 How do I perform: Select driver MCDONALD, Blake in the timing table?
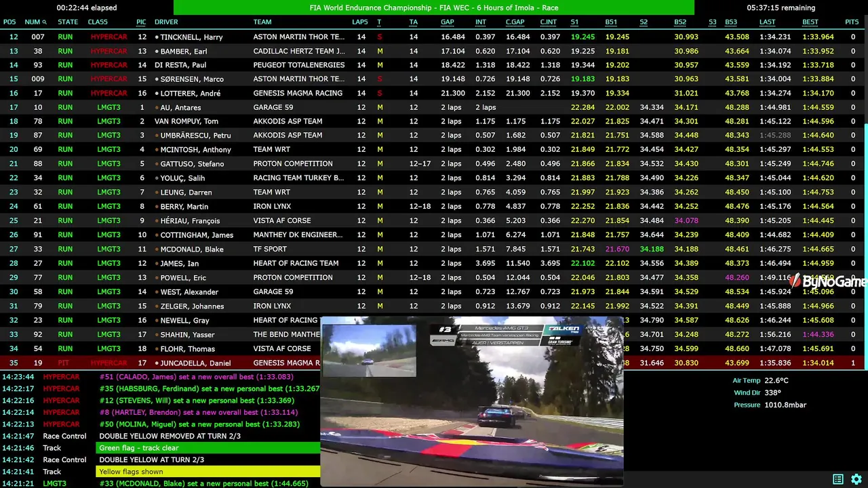coord(433,249)
